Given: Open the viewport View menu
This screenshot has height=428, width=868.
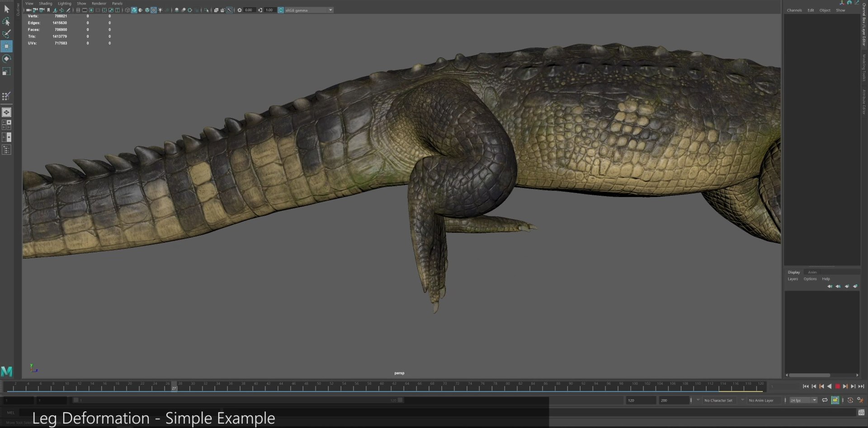Looking at the screenshot, I should pyautogui.click(x=29, y=3).
